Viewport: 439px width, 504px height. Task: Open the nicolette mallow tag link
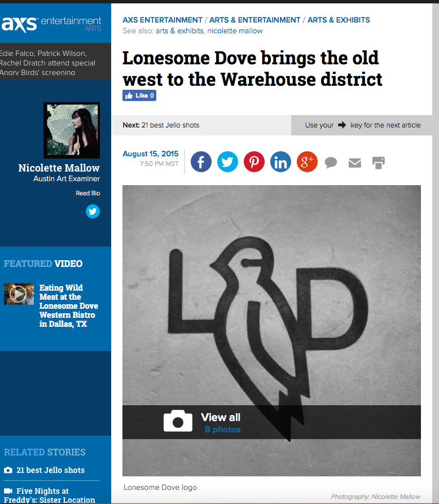coord(235,31)
